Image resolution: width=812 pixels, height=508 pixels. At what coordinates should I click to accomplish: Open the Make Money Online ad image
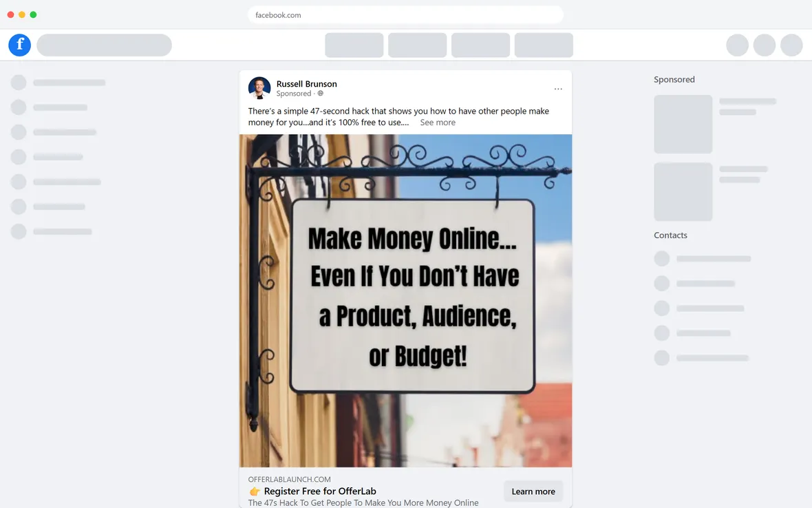tap(405, 301)
